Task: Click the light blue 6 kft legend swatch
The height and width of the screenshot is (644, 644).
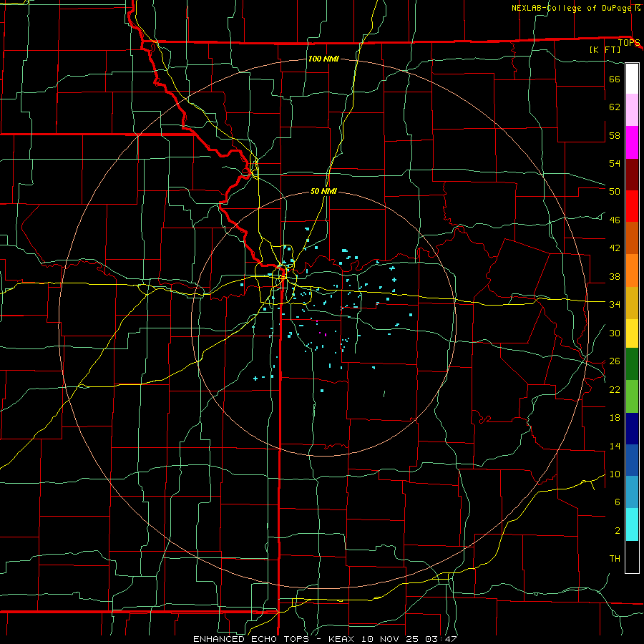Action: pyautogui.click(x=632, y=492)
